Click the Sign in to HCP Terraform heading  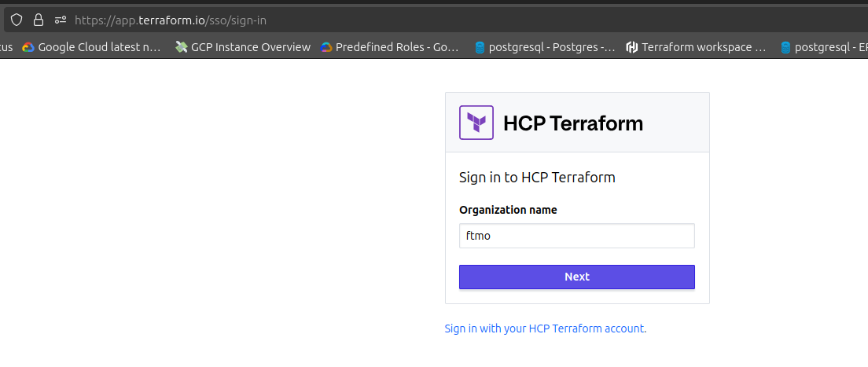pyautogui.click(x=537, y=178)
